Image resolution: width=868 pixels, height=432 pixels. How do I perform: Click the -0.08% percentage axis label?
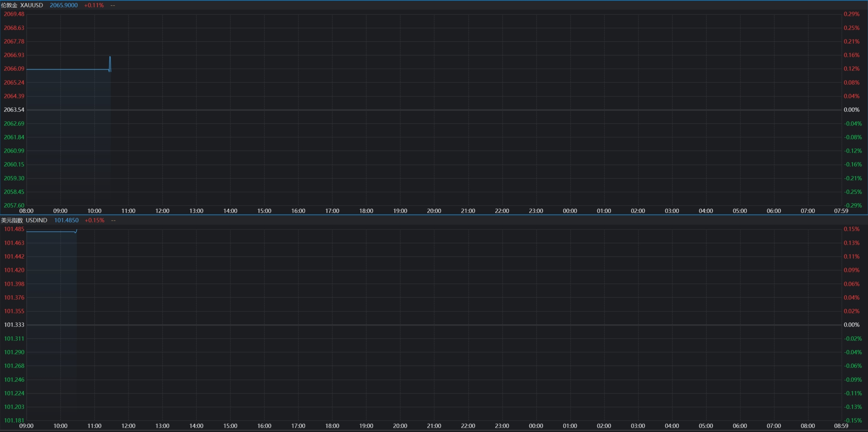(853, 137)
